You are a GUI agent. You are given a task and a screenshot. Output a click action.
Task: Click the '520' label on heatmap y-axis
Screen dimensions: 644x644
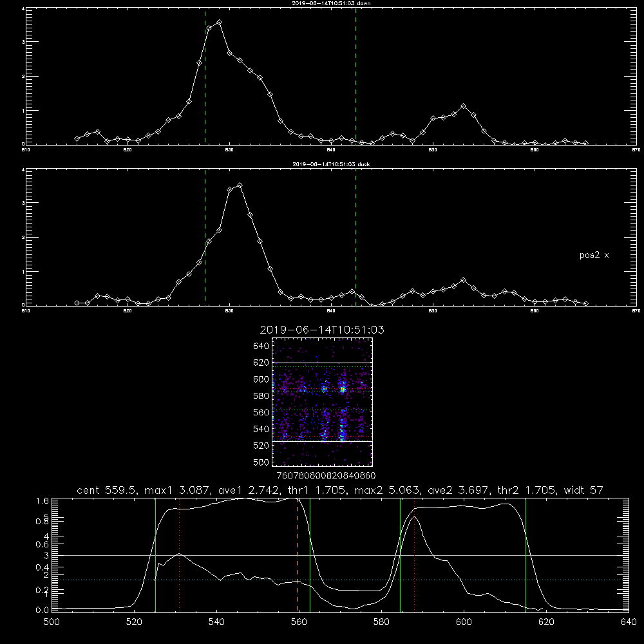pos(261,446)
